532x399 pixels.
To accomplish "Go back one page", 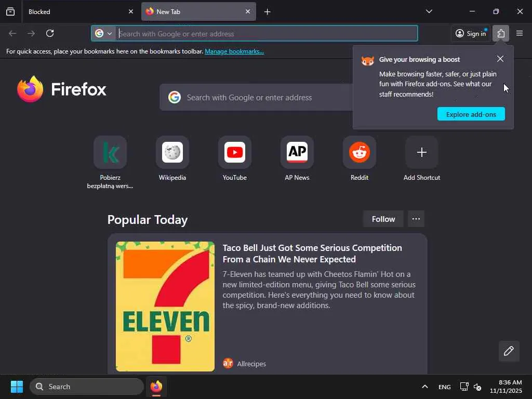I will [12, 33].
